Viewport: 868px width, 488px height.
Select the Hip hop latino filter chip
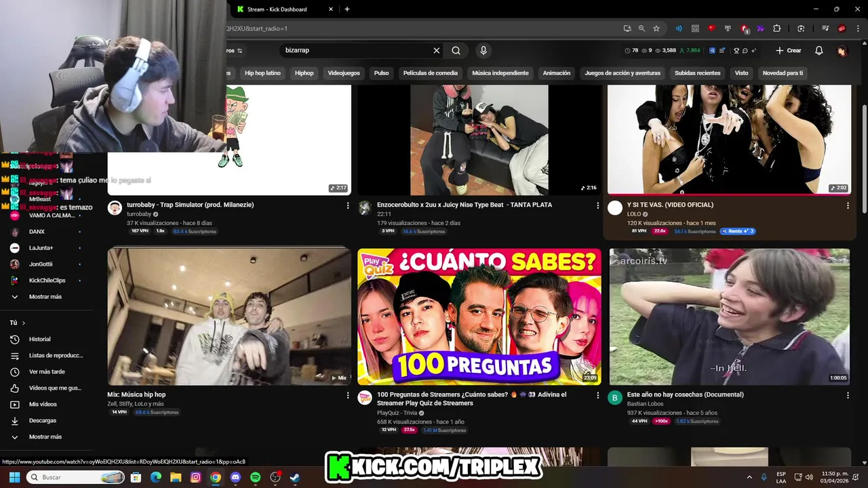coord(262,73)
